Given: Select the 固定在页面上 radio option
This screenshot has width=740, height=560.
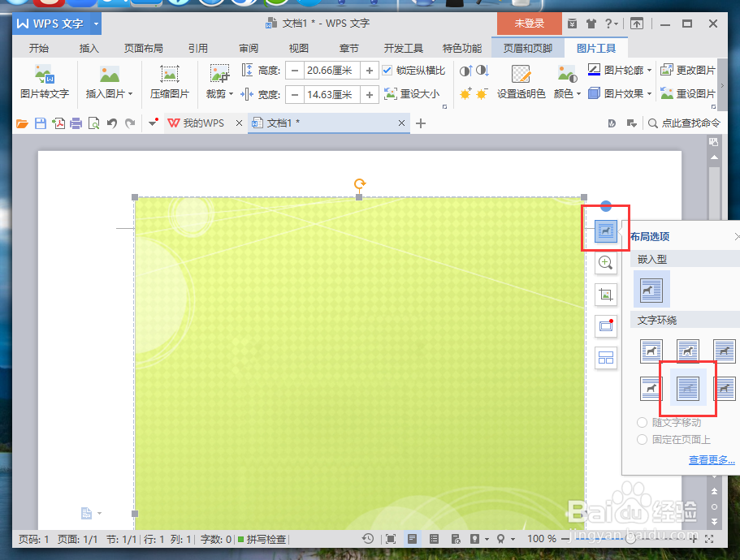Looking at the screenshot, I should tap(642, 440).
